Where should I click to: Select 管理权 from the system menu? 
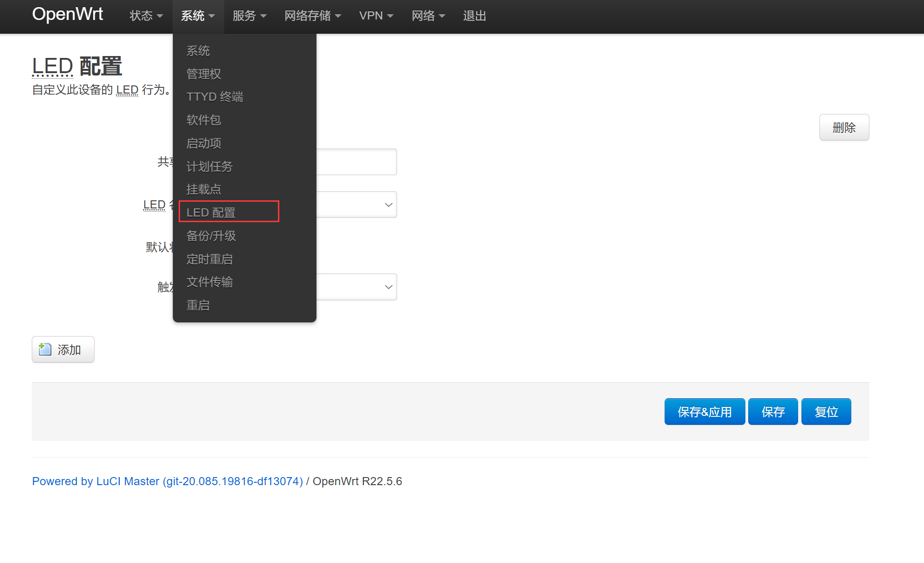coord(203,74)
